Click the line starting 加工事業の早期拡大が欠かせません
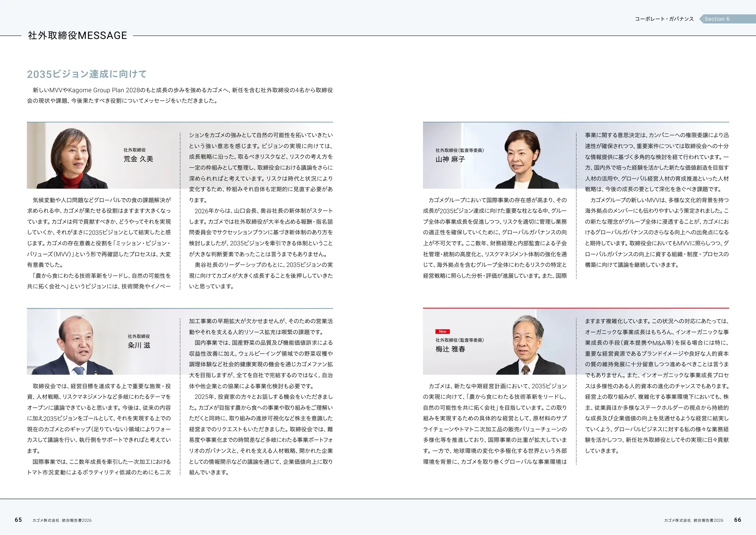 pos(261,321)
